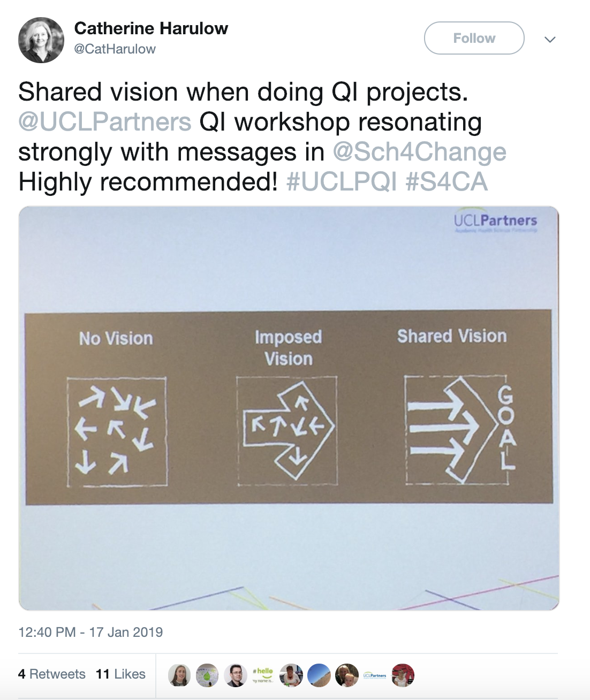Click the avatar of woman seated at desk
Screen dimensions: 590x700
(291, 675)
